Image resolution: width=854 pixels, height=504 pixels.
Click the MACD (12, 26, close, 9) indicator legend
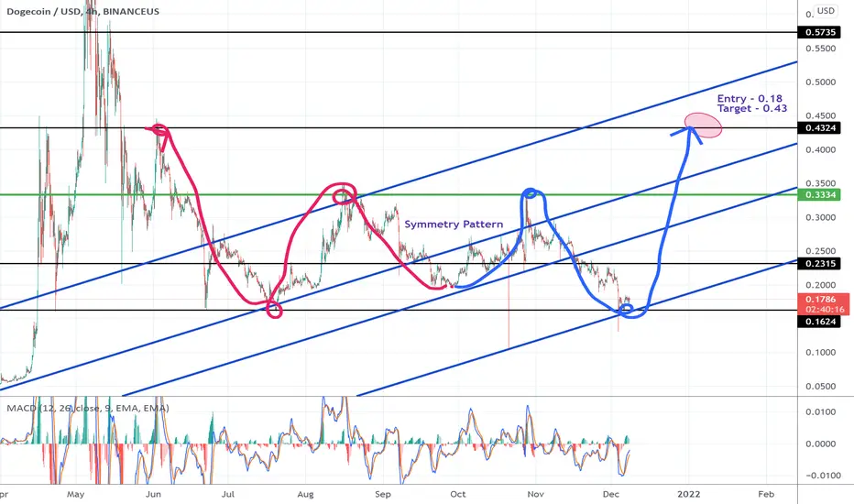tap(88, 408)
